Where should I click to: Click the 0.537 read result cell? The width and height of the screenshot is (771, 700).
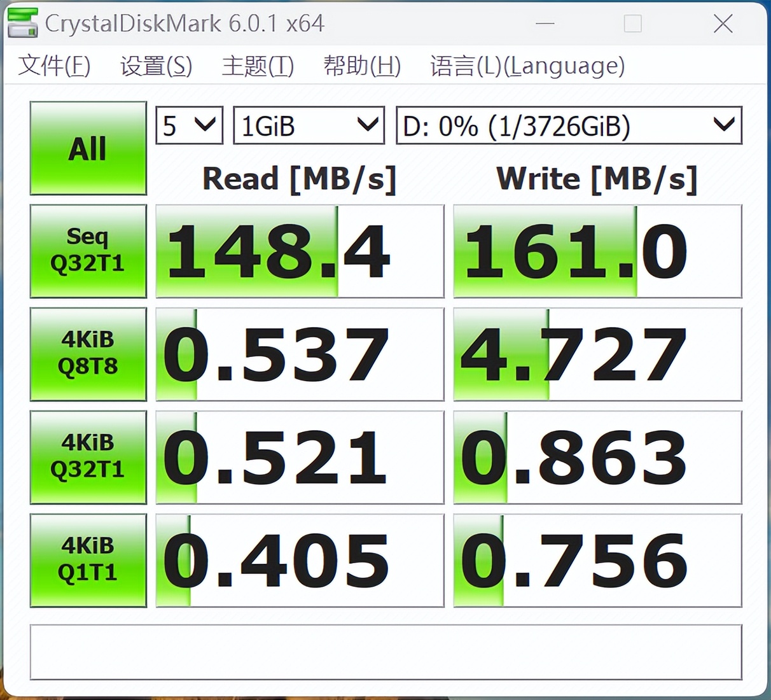pyautogui.click(x=300, y=354)
